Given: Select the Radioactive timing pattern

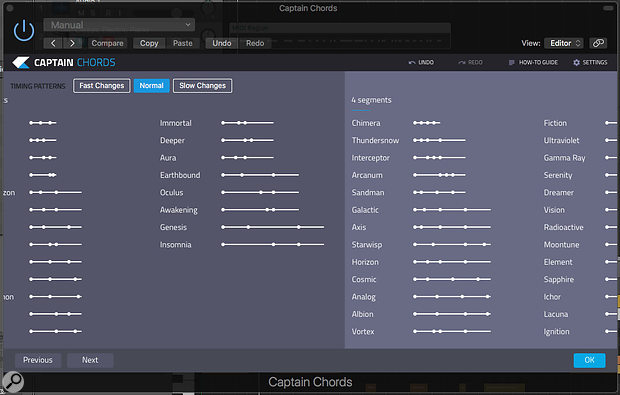Looking at the screenshot, I should (x=563, y=227).
